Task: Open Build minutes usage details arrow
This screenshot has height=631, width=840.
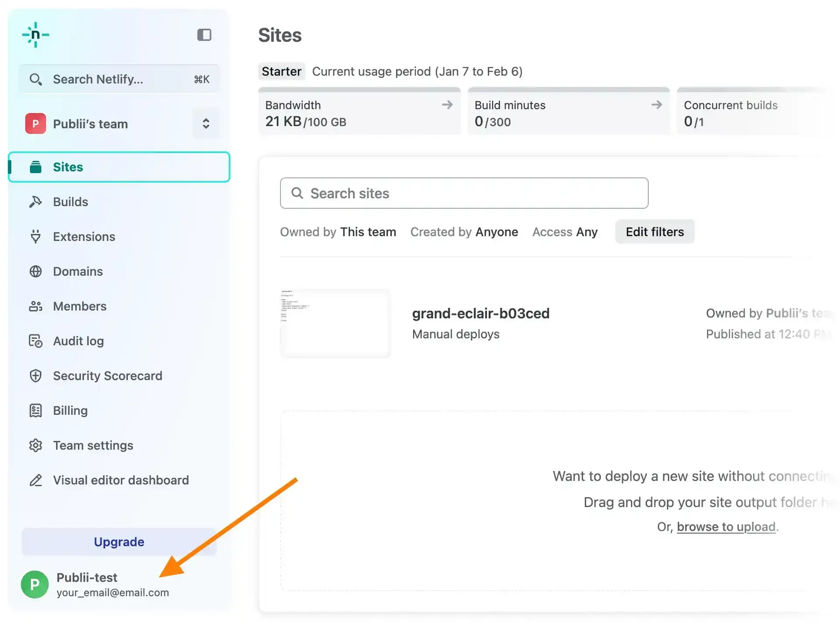Action: (x=656, y=105)
